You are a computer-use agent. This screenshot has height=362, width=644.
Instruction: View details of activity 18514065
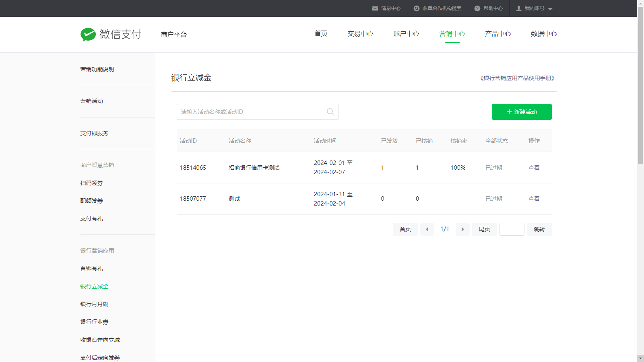click(x=534, y=168)
